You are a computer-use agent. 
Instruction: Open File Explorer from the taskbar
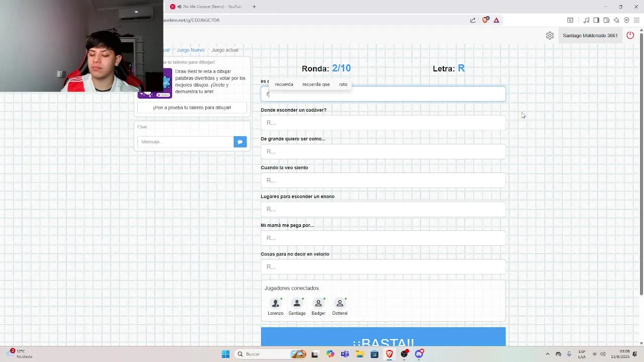(x=360, y=354)
